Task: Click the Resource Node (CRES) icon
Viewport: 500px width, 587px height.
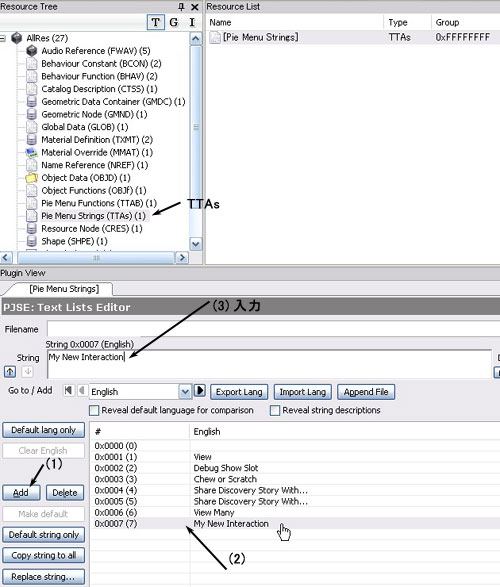Action: pyautogui.click(x=32, y=228)
